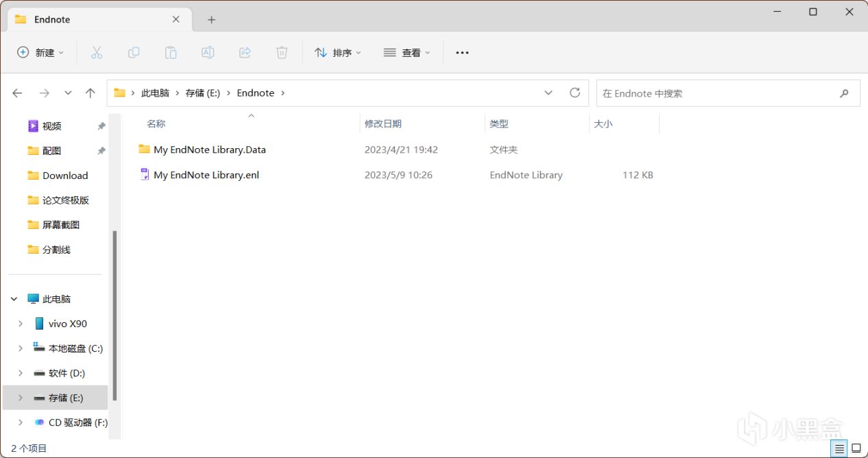
Task: Expand the CD 驱动器 (F:) tree node
Action: pyautogui.click(x=21, y=422)
